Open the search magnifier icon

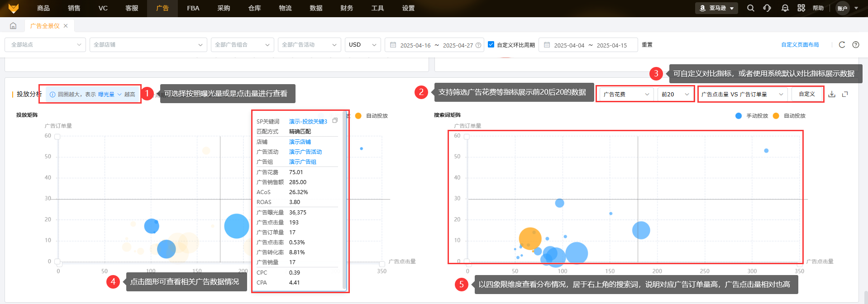750,8
